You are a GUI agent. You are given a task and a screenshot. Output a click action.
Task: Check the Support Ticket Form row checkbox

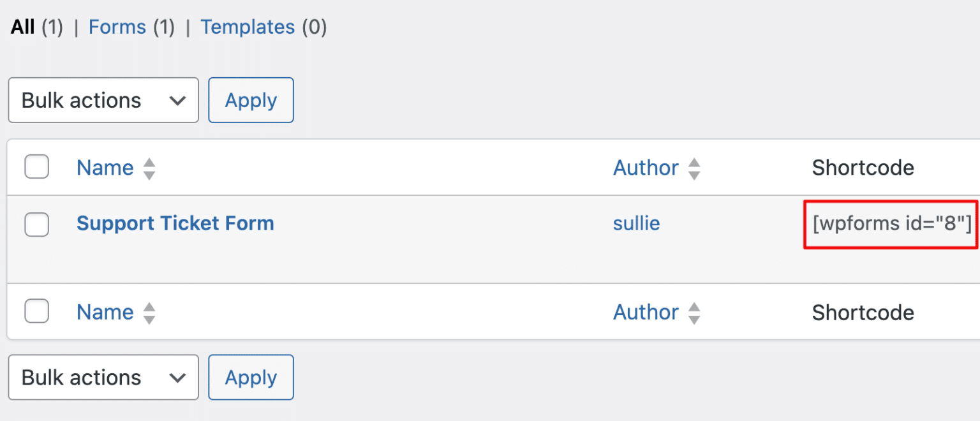click(x=36, y=224)
